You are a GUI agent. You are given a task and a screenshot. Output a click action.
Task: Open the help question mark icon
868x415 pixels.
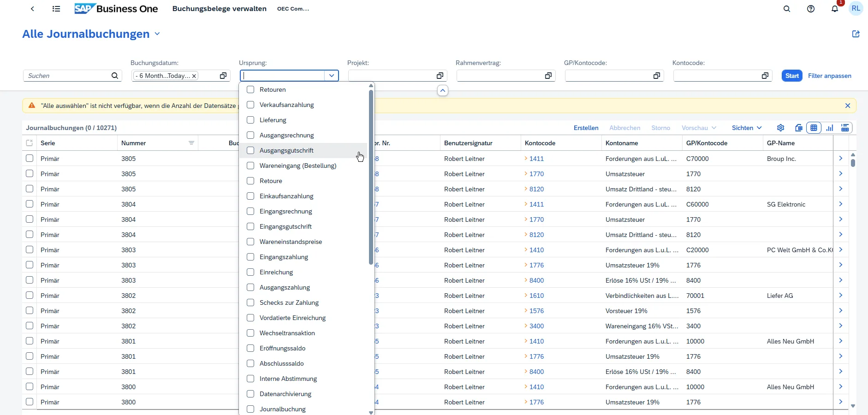tap(811, 9)
